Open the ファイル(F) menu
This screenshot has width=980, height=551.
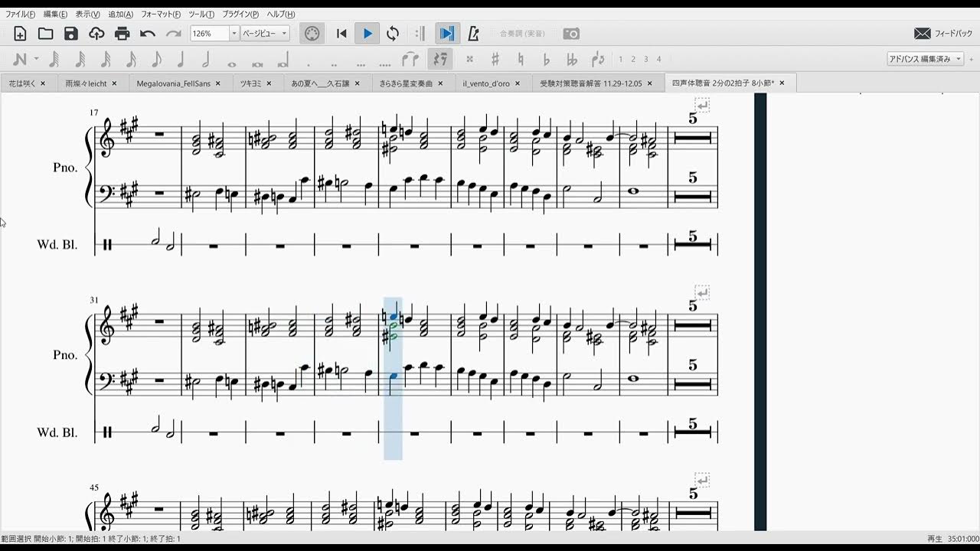click(20, 15)
